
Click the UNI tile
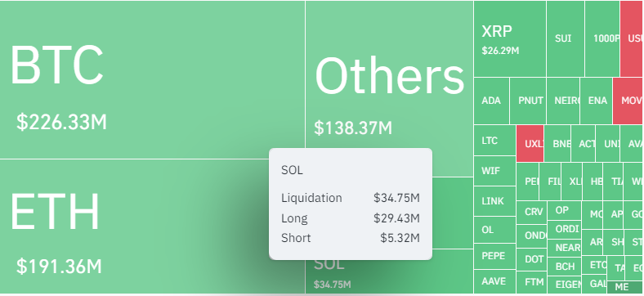click(608, 143)
